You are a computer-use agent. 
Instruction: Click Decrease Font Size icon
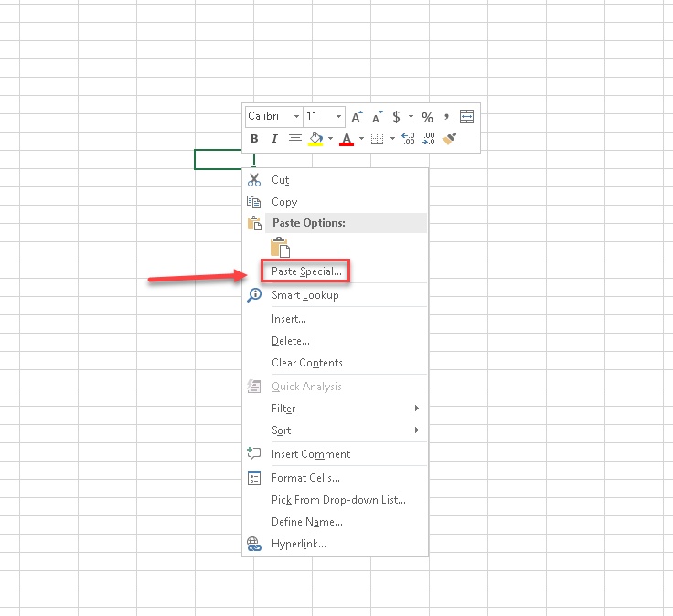377,117
